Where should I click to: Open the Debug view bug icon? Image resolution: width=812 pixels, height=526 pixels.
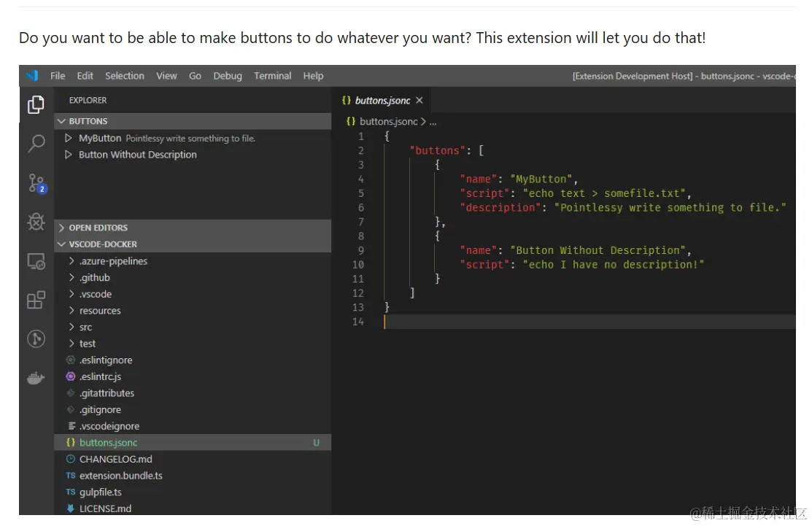[36, 222]
